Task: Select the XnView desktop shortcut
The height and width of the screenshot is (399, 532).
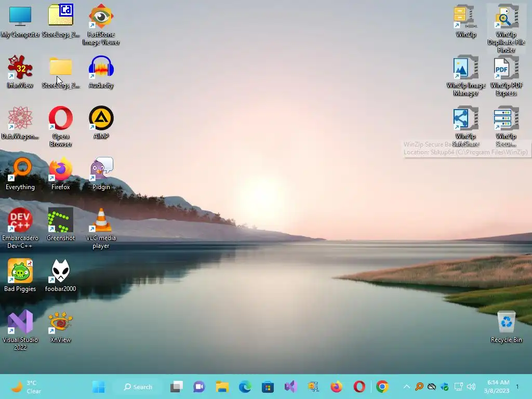Action: 61,327
